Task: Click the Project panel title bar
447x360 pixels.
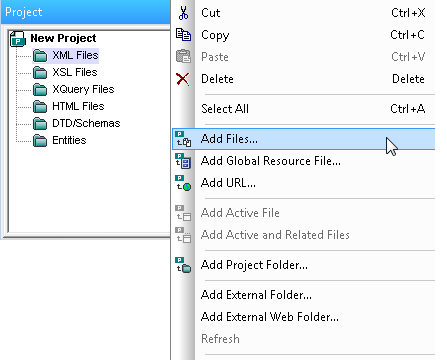Action: (85, 12)
